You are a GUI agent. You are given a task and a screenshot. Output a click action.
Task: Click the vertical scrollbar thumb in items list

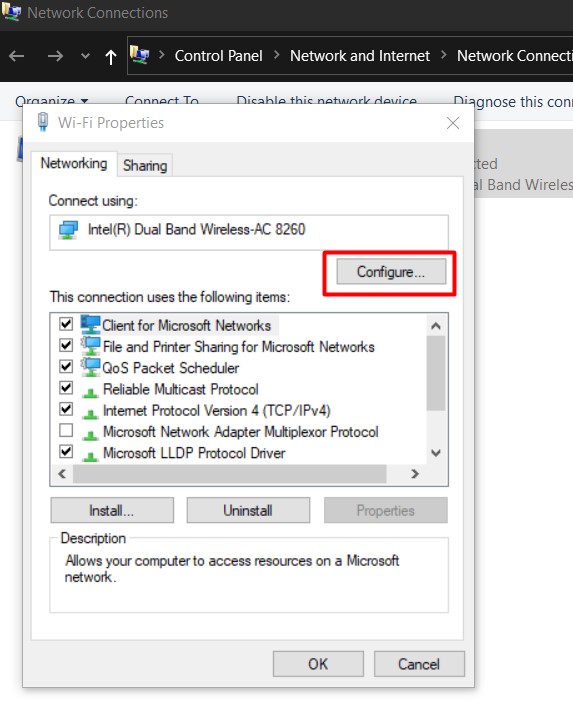(x=436, y=374)
